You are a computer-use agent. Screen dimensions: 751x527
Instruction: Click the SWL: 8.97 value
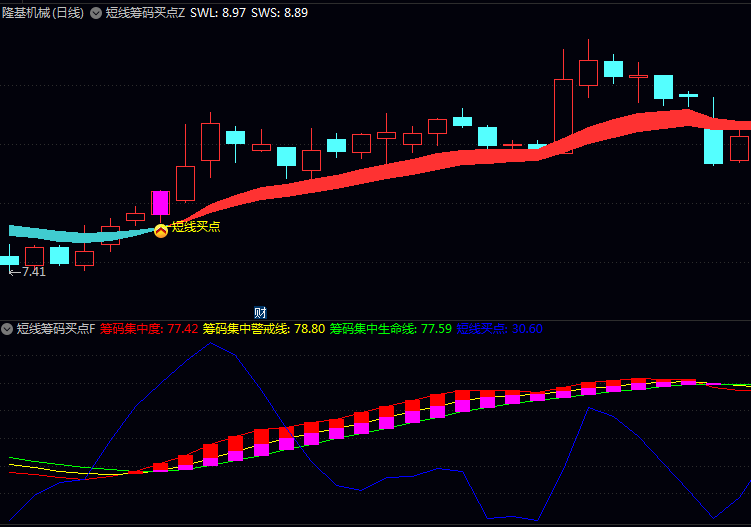[218, 13]
